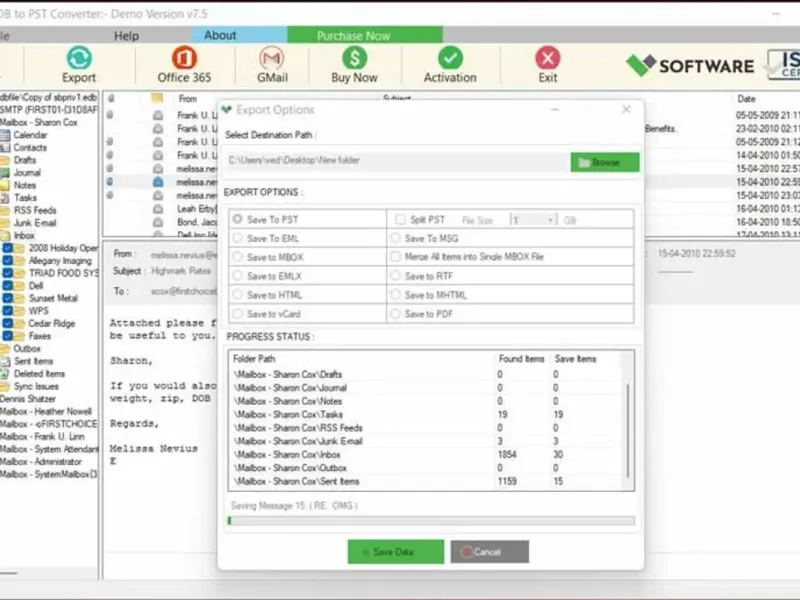Select the Save To MSG option

tap(395, 238)
